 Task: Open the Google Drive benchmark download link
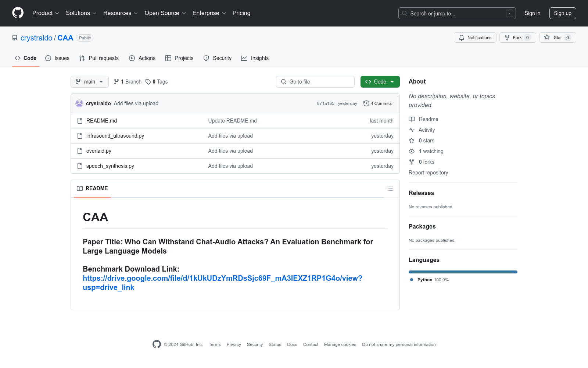[x=222, y=283]
